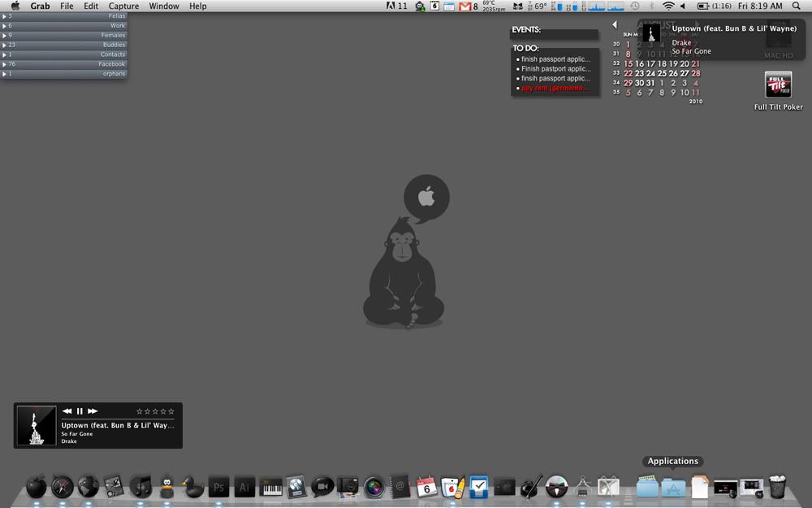Show previous month in calendar widget
Image resolution: width=812 pixels, height=508 pixels.
(x=615, y=24)
